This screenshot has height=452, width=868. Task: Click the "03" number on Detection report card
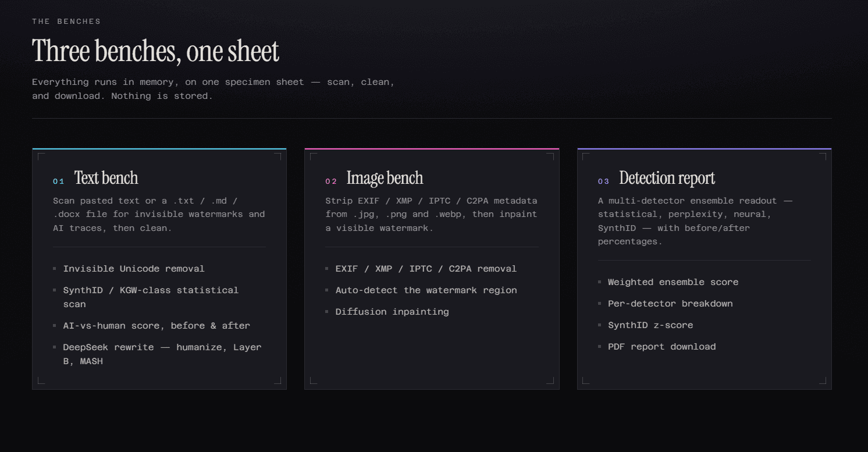tap(603, 181)
